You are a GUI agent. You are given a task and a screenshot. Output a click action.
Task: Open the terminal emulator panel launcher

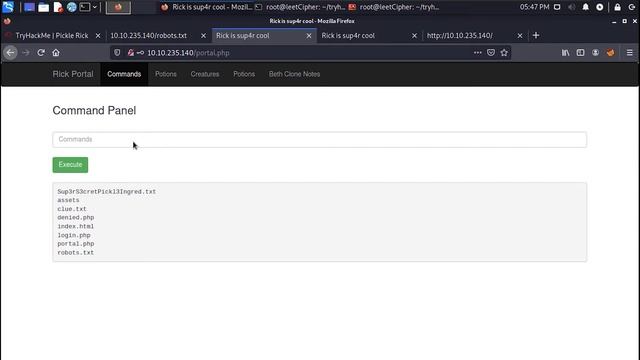click(84, 7)
